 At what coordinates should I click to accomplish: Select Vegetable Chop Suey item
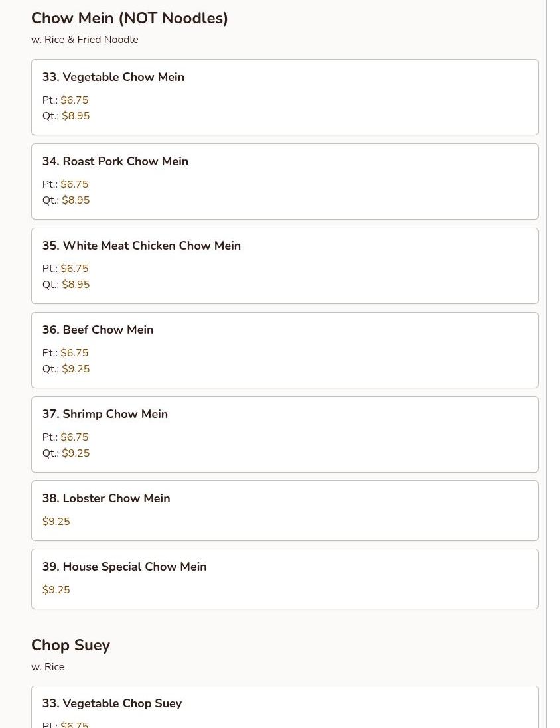(111, 703)
